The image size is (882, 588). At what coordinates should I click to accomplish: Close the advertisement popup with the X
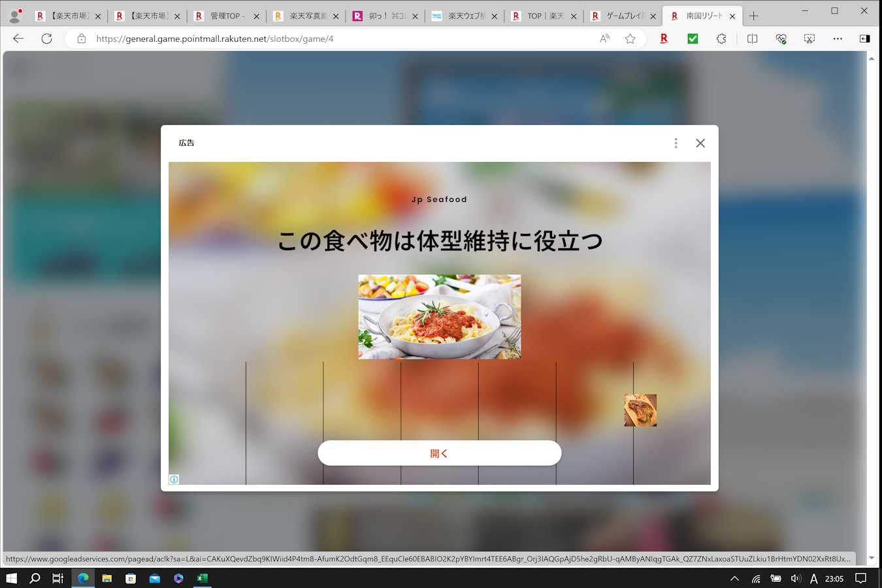[x=700, y=143]
